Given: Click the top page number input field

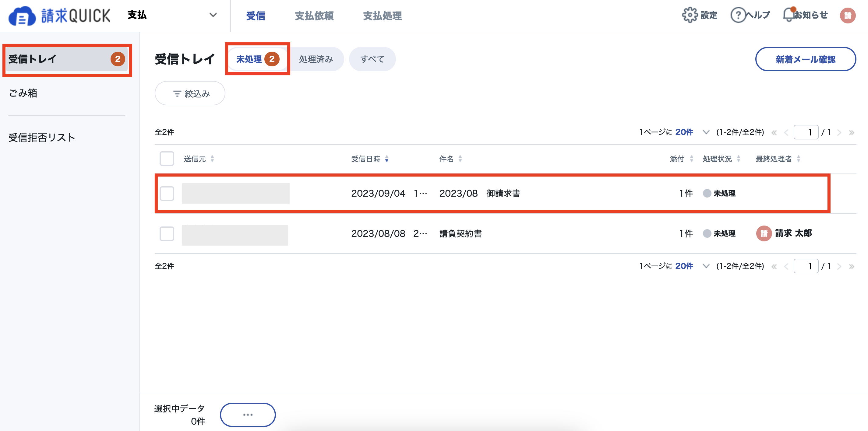Looking at the screenshot, I should point(806,132).
